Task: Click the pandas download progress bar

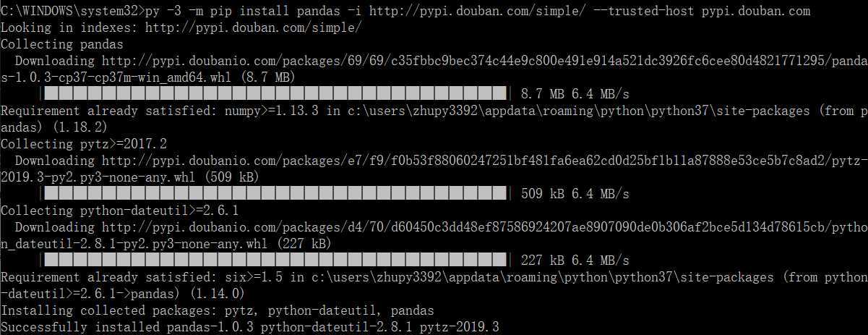Action: coord(276,94)
